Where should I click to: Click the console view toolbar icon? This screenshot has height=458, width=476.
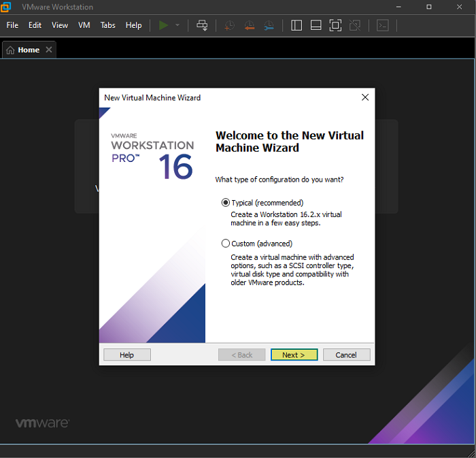pos(382,25)
